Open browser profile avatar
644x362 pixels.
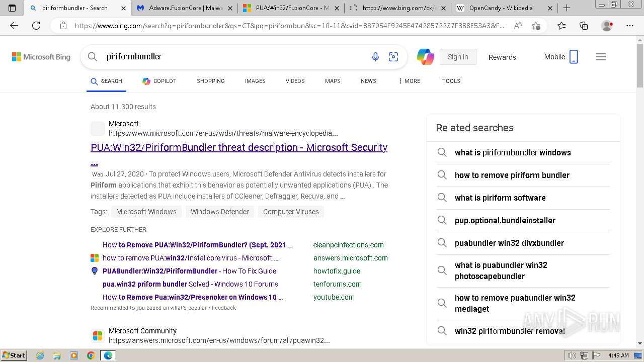(x=607, y=26)
